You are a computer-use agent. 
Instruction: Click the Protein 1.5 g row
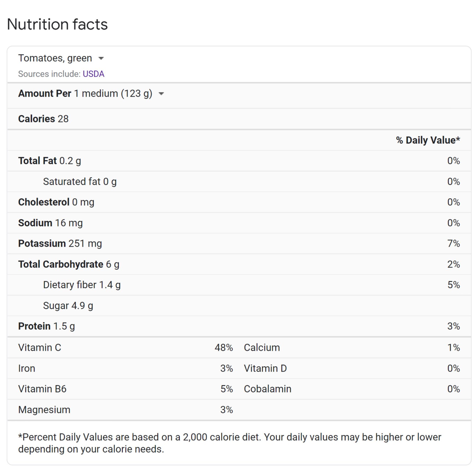pos(46,326)
